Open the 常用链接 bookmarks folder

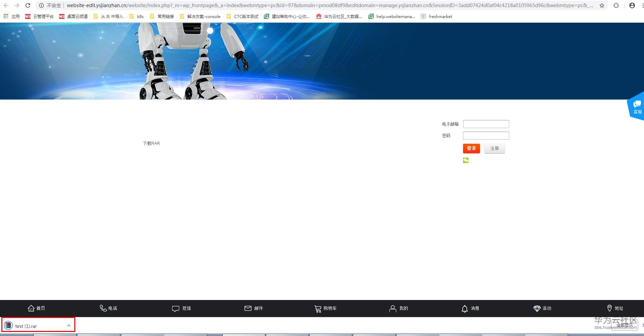click(162, 16)
